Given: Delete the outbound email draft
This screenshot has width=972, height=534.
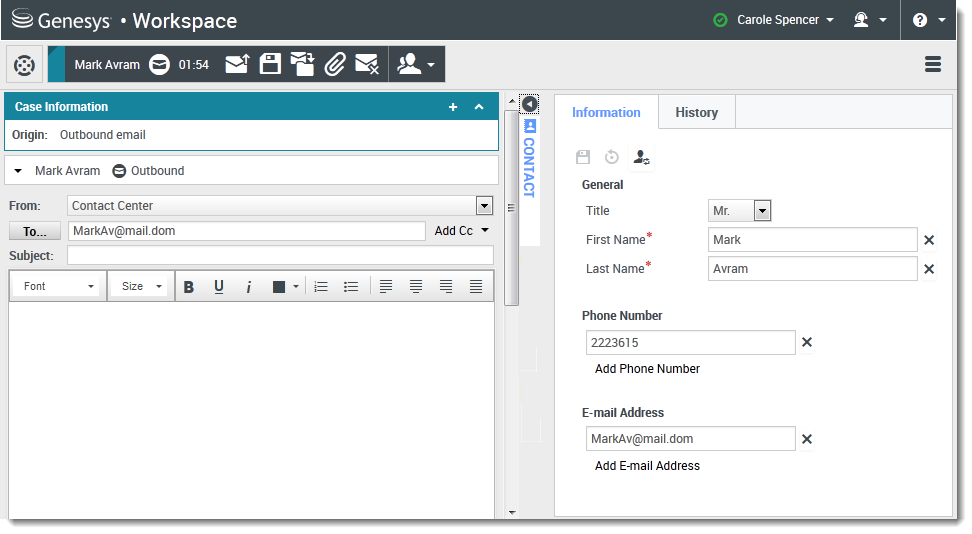Looking at the screenshot, I should click(367, 64).
